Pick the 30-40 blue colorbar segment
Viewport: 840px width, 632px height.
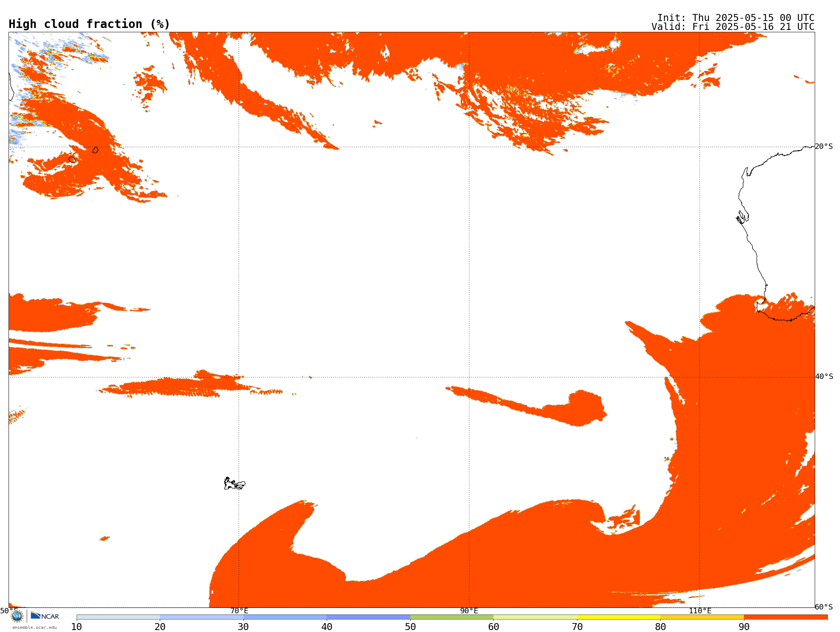pos(285,617)
